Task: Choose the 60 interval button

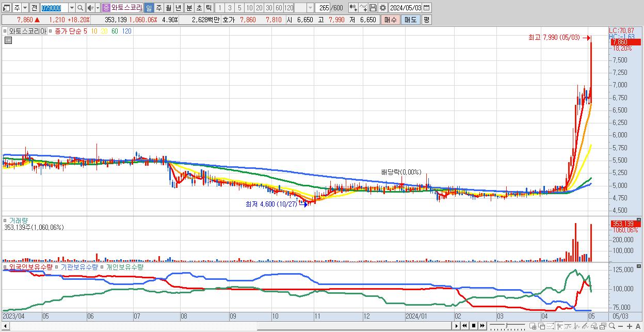Action: point(279,8)
